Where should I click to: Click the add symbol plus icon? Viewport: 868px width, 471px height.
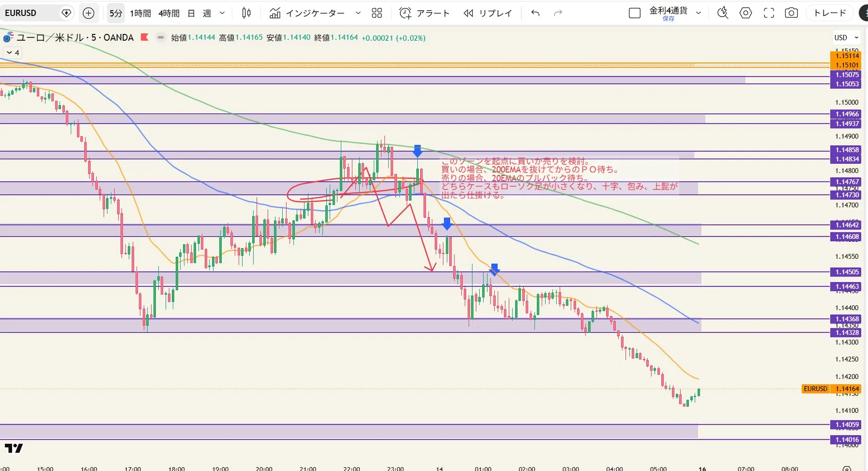click(x=89, y=13)
